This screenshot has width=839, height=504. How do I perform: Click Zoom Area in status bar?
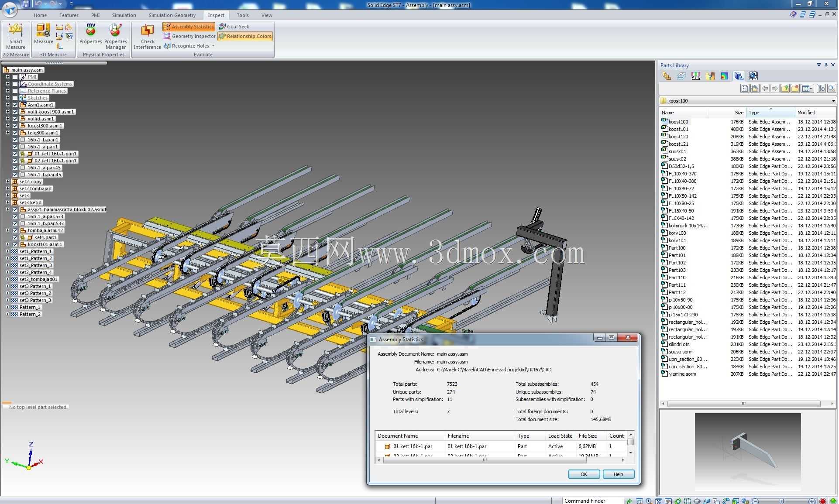(x=640, y=501)
